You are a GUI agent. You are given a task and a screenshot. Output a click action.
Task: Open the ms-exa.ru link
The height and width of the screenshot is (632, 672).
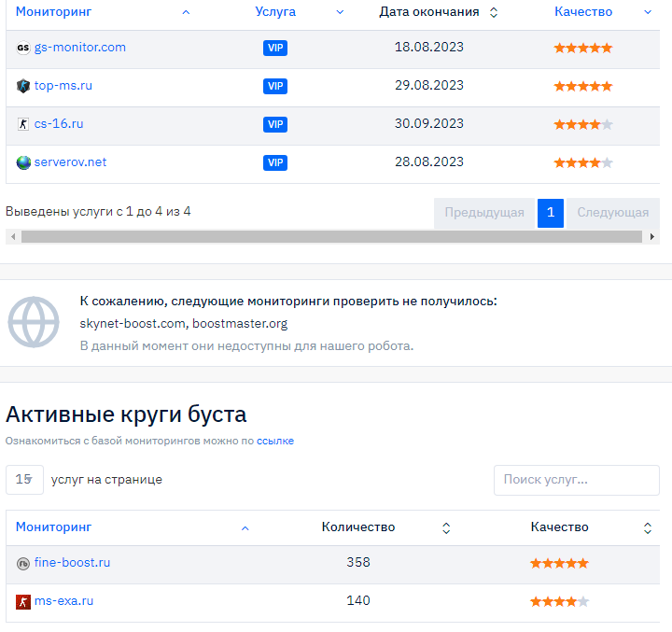63,601
